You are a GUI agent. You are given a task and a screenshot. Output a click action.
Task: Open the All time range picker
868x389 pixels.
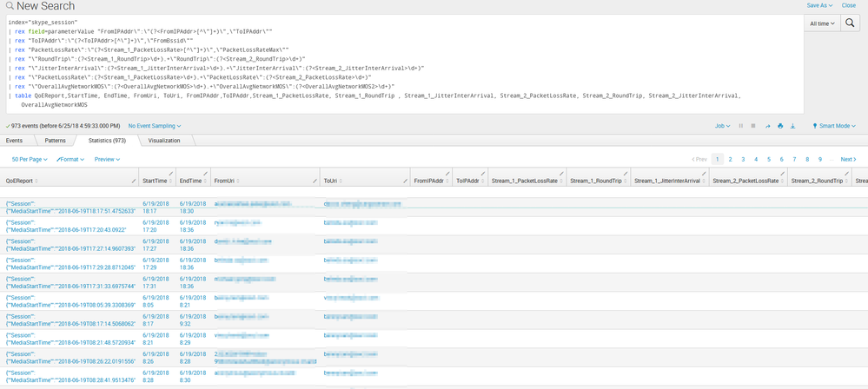click(x=821, y=23)
